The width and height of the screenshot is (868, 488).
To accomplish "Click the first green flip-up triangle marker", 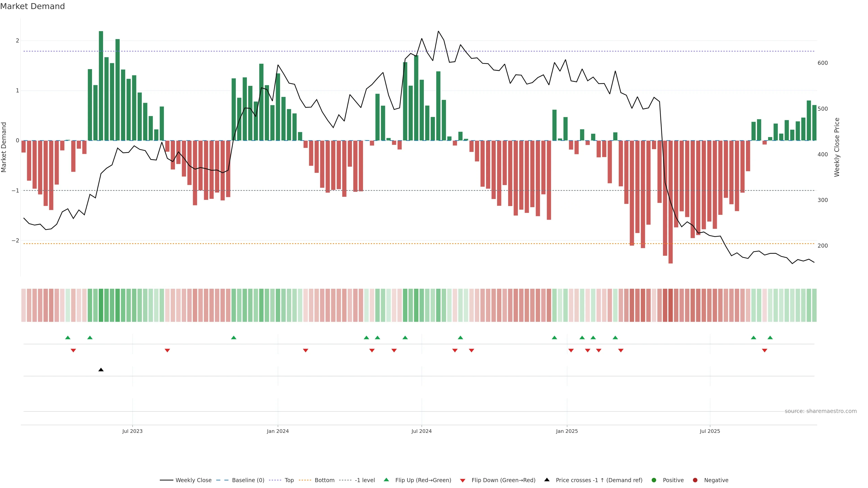I will [68, 338].
